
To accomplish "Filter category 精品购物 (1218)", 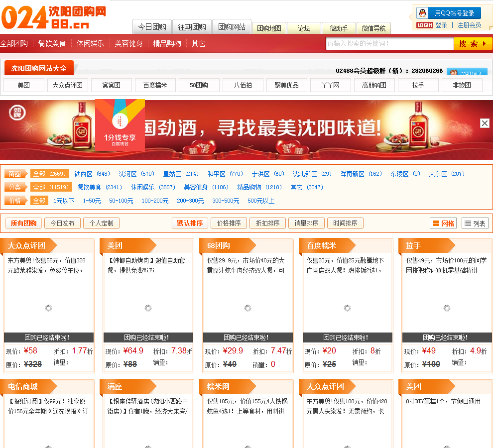I will (260, 187).
